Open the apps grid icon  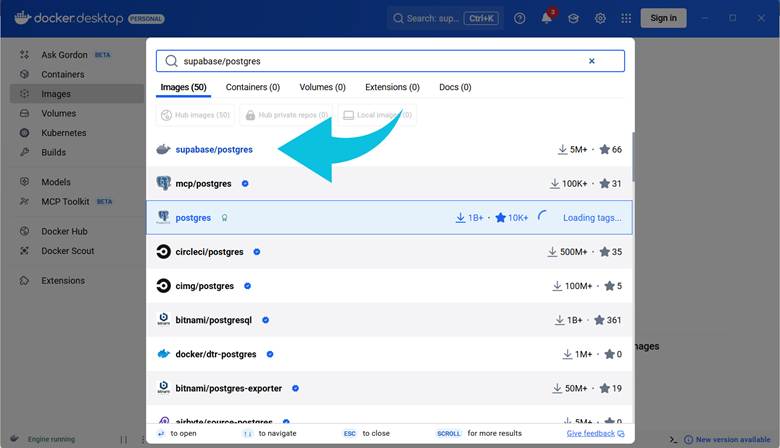click(x=626, y=18)
